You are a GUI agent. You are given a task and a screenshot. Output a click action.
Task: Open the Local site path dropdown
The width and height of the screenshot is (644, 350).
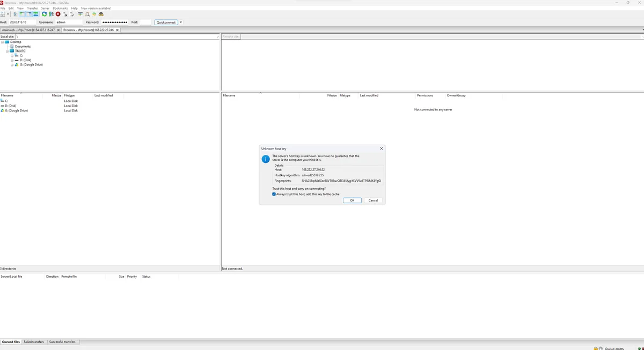tap(217, 36)
